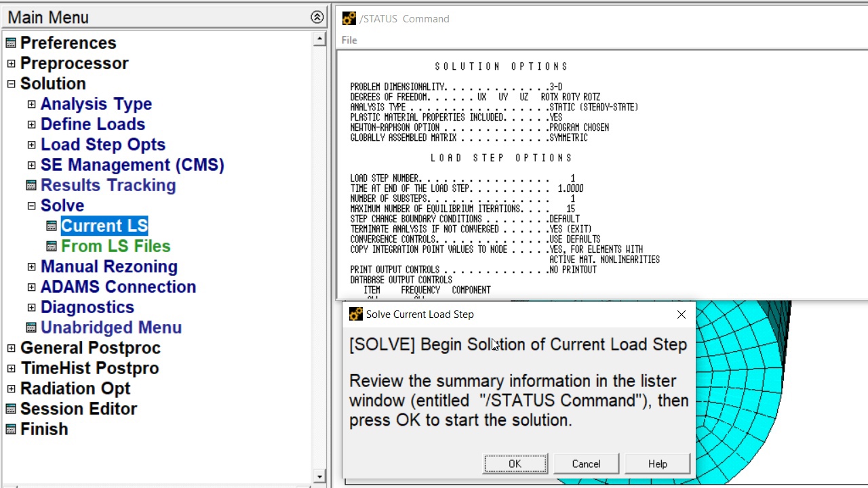
Task: Click the Session Editor icon
Action: click(x=11, y=409)
